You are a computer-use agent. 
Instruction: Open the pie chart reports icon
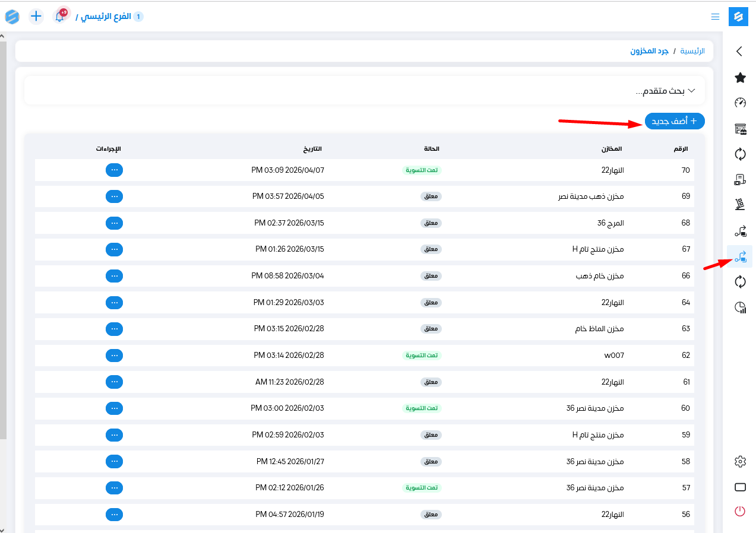click(740, 307)
